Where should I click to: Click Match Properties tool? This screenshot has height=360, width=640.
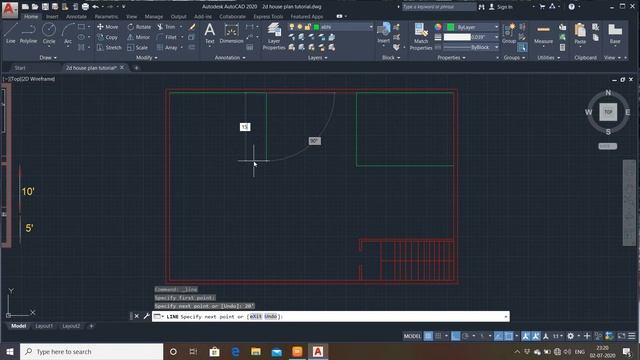pyautogui.click(x=421, y=37)
